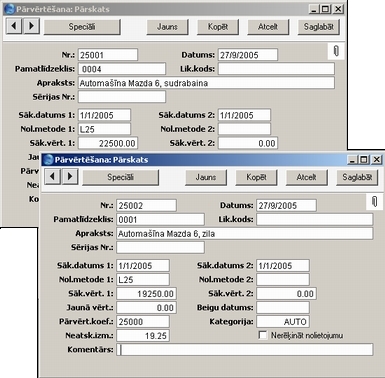385x378 pixels.
Task: Click Nol.metode 1 field in front window
Action: coord(143,280)
